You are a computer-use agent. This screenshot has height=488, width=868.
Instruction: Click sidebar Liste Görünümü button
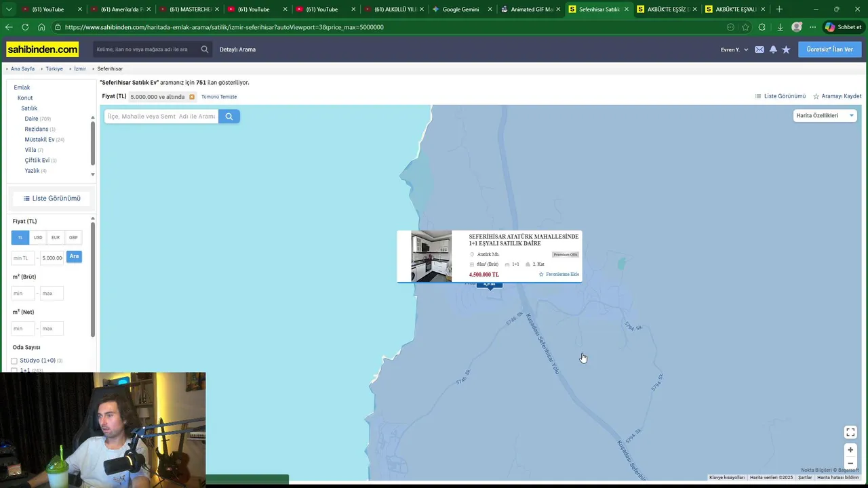coord(52,199)
